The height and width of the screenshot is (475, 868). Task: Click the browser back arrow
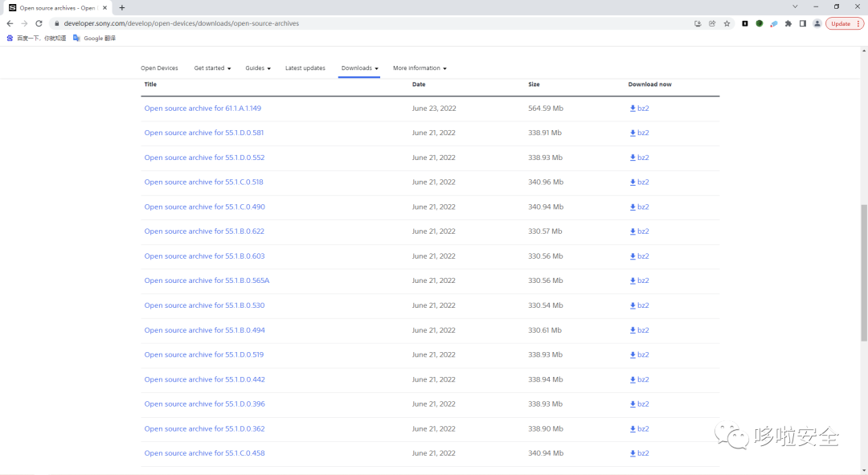[x=10, y=23]
